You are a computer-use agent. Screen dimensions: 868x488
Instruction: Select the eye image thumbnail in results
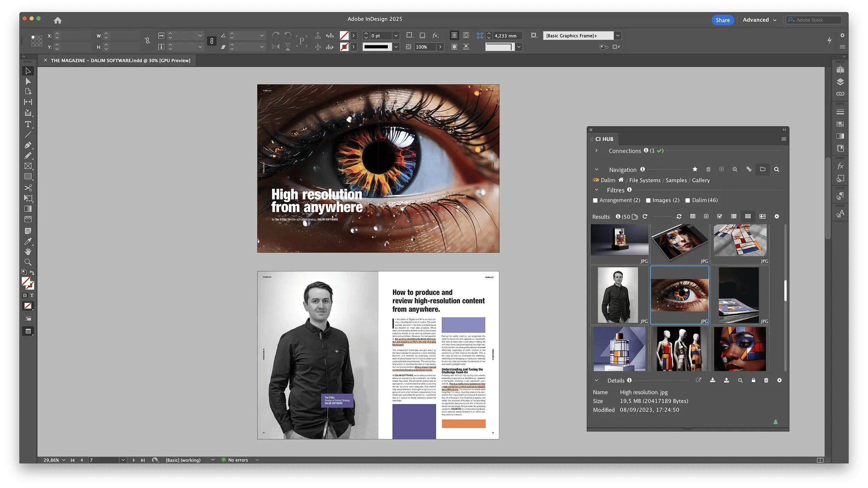pyautogui.click(x=679, y=295)
